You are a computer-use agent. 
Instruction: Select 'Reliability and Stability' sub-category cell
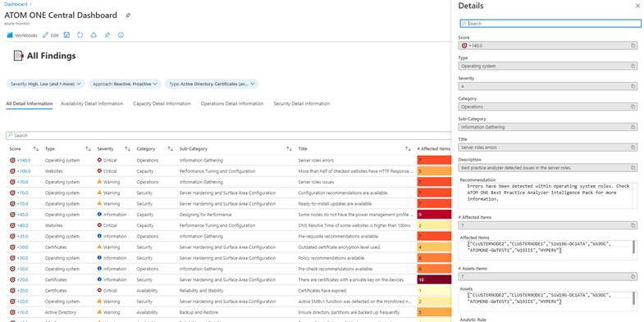pos(201,290)
